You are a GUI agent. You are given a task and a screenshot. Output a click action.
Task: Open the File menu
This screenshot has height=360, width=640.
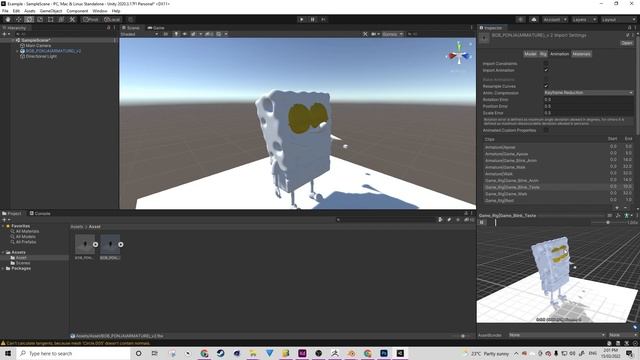point(5,11)
